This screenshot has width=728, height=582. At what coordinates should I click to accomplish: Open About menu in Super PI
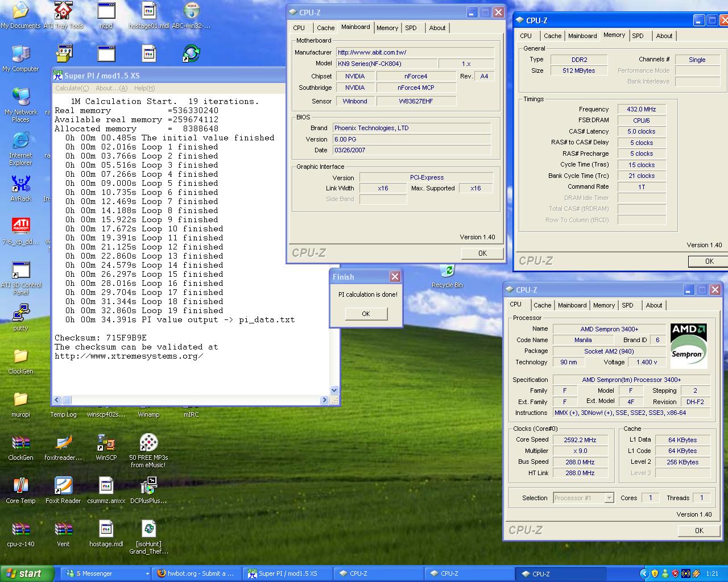coord(111,88)
